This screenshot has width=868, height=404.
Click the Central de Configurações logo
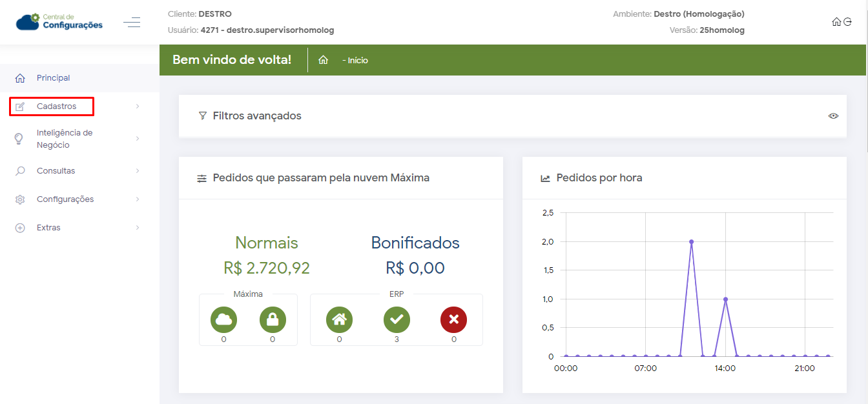pyautogui.click(x=59, y=22)
